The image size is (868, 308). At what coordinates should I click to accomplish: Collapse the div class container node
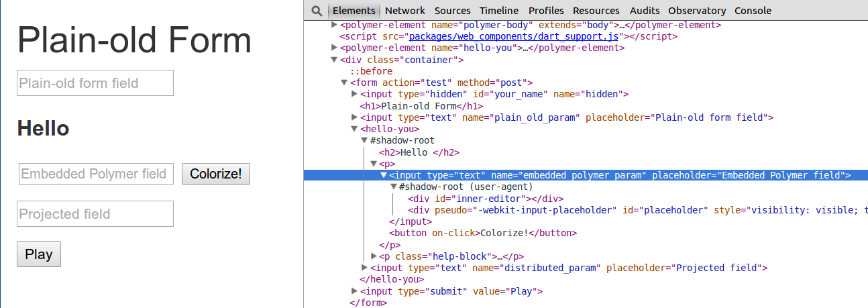tap(335, 60)
